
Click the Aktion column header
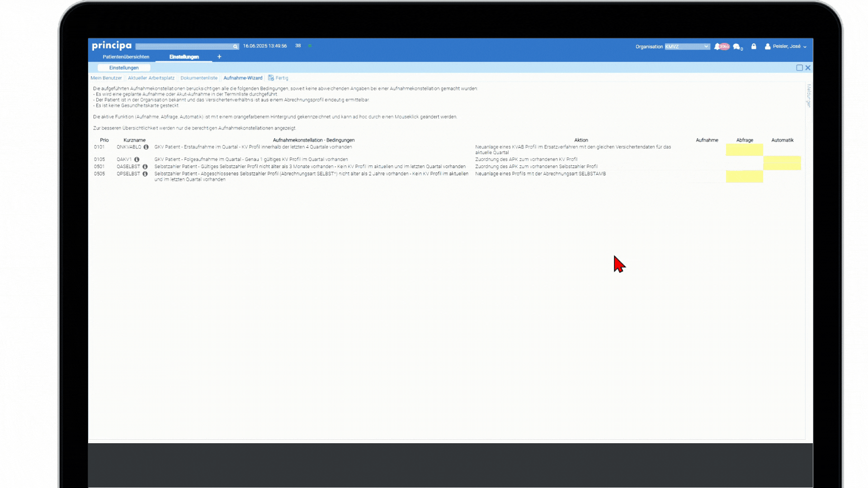(581, 140)
